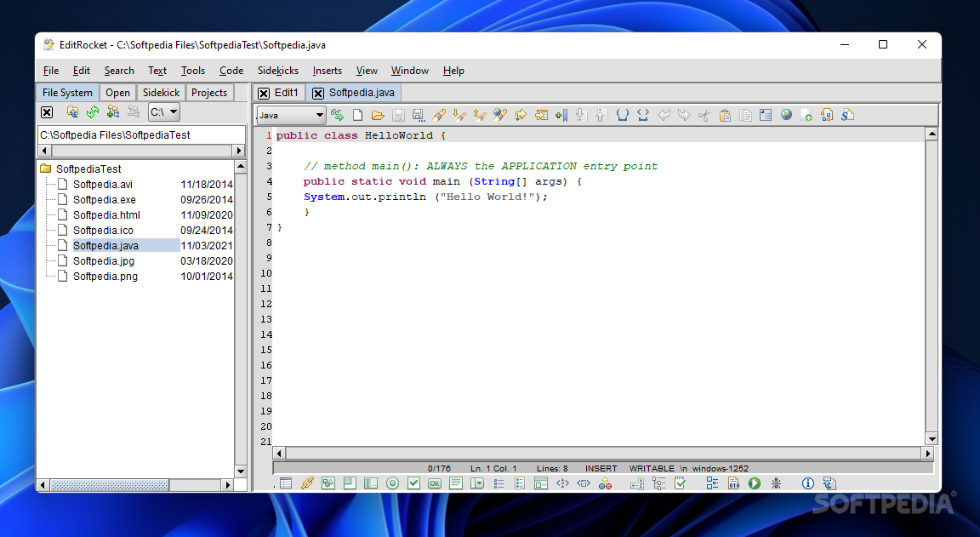
Task: Select Softpedia.png in file tree
Action: [x=105, y=277]
